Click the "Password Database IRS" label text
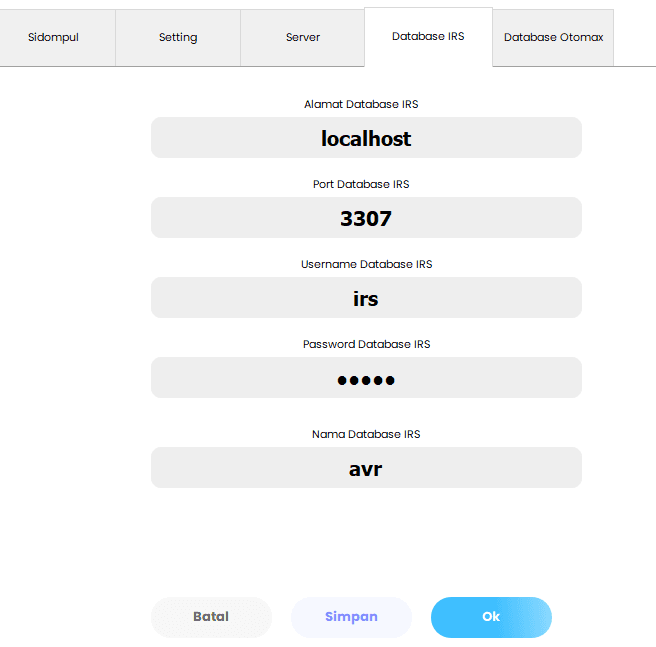This screenshot has width=656, height=647. 367,344
